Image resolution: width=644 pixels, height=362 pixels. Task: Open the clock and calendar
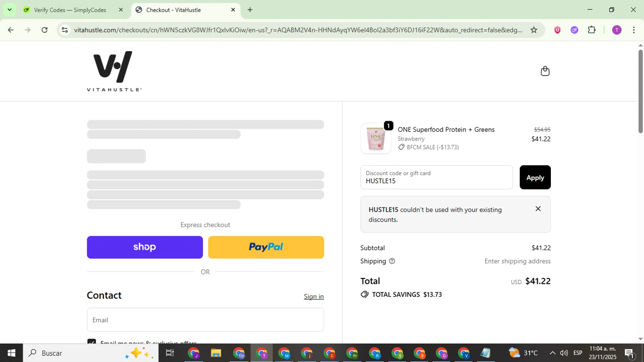coord(603,353)
